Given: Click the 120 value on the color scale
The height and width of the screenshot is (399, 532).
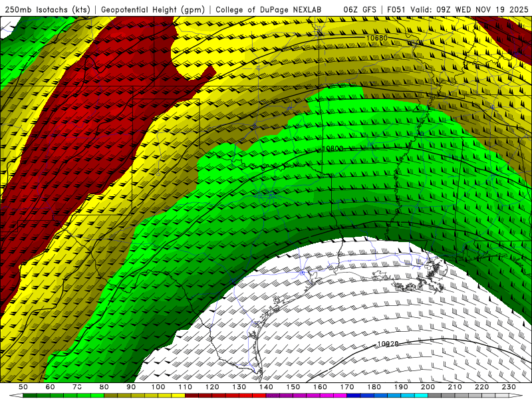Looking at the screenshot, I should (x=212, y=387).
